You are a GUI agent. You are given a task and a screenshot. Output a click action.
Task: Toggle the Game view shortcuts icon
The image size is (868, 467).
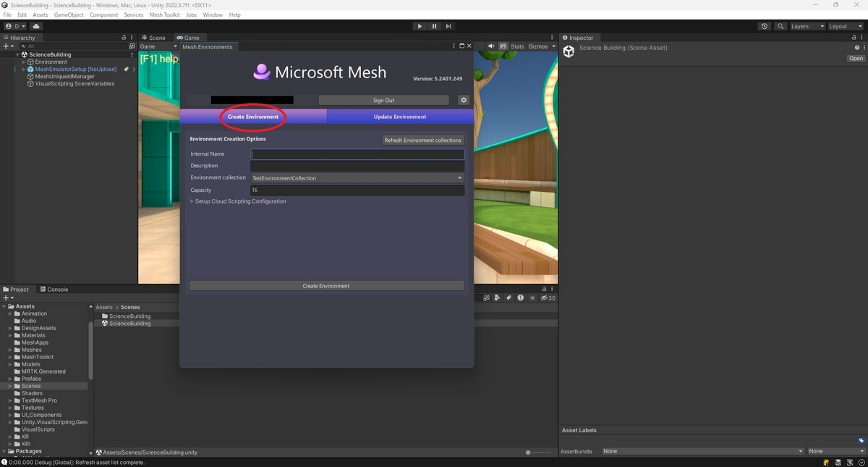tap(503, 46)
